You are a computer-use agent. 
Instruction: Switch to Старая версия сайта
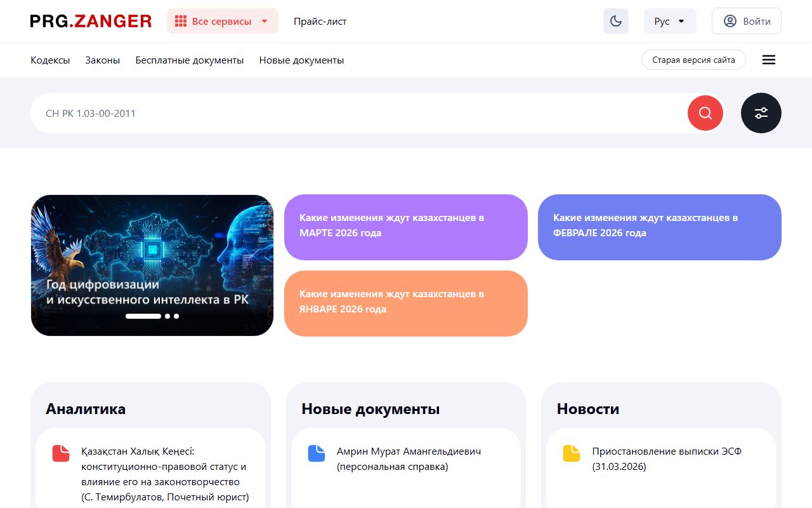click(693, 60)
